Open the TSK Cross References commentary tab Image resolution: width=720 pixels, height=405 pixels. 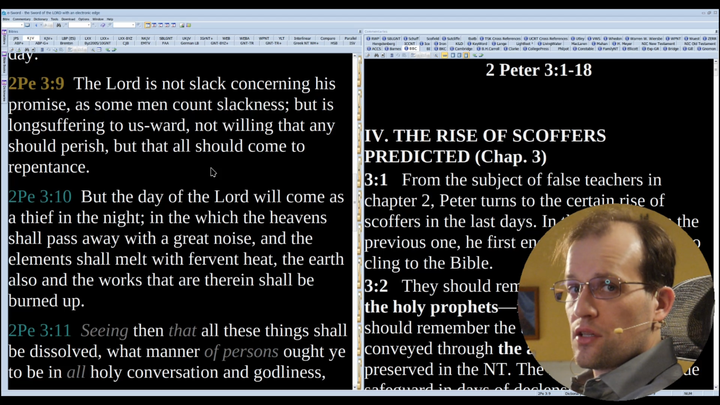click(502, 38)
